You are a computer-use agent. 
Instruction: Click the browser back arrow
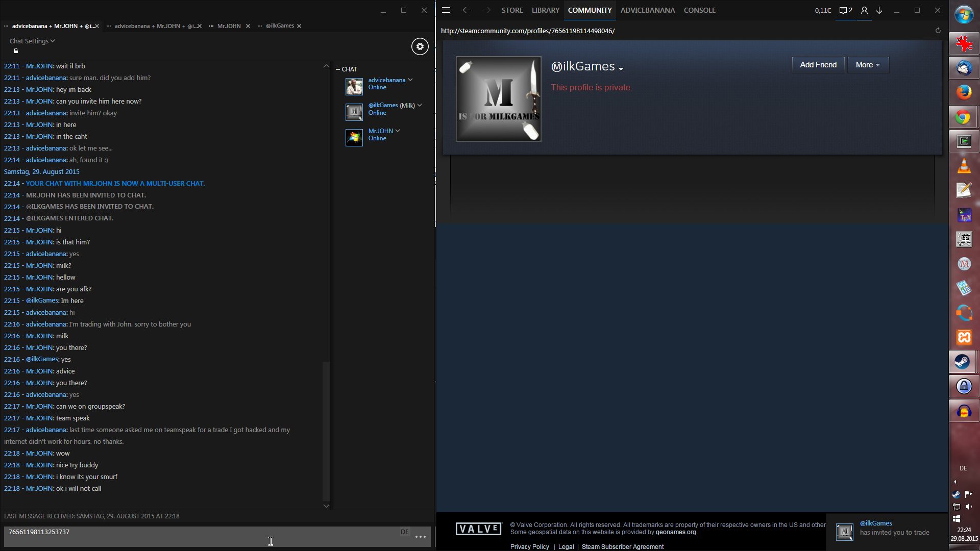click(x=466, y=10)
